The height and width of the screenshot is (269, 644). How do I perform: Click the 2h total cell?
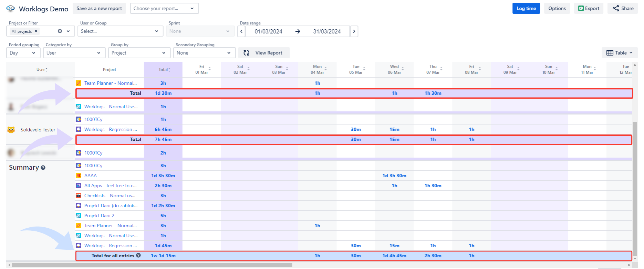click(x=163, y=153)
